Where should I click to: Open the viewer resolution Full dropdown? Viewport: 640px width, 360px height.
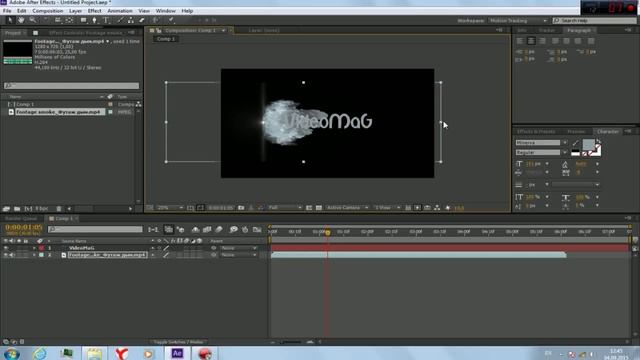coord(284,208)
